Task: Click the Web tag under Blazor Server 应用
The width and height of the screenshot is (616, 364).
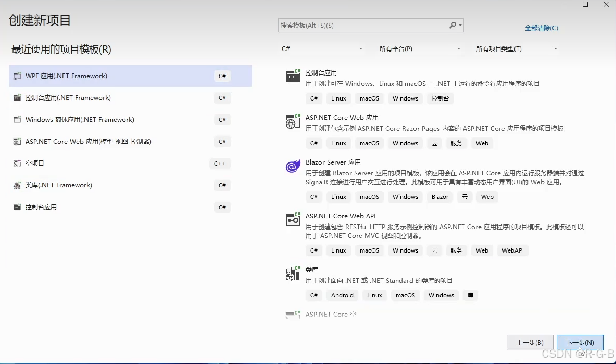Action: pos(487,197)
